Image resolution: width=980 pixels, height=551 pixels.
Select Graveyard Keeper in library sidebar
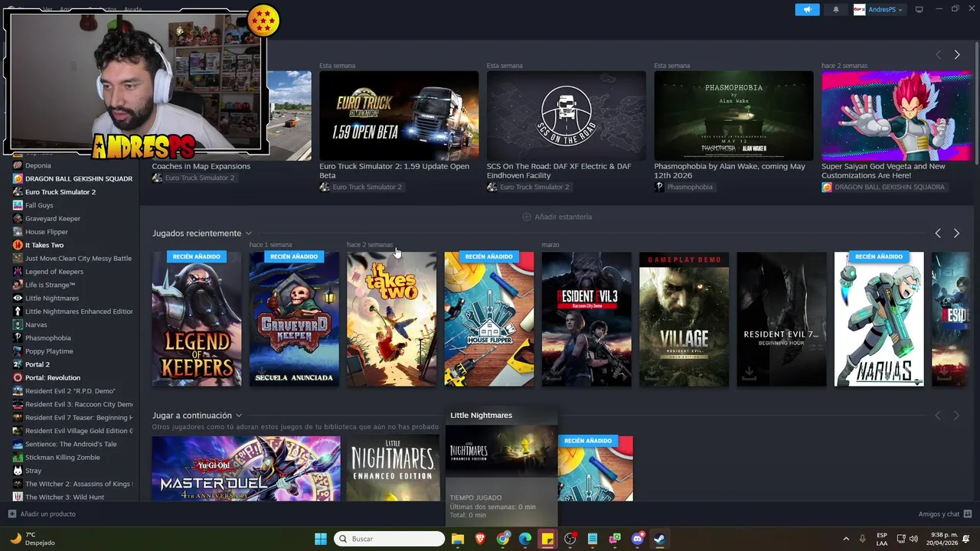click(53, 218)
